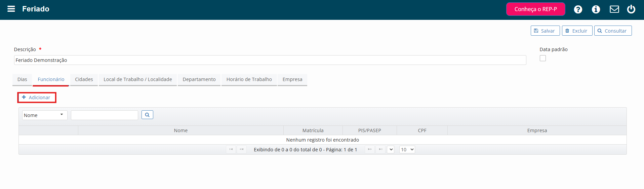This screenshot has height=189, width=644.
Task: Click the employee filter text field
Action: click(105, 115)
